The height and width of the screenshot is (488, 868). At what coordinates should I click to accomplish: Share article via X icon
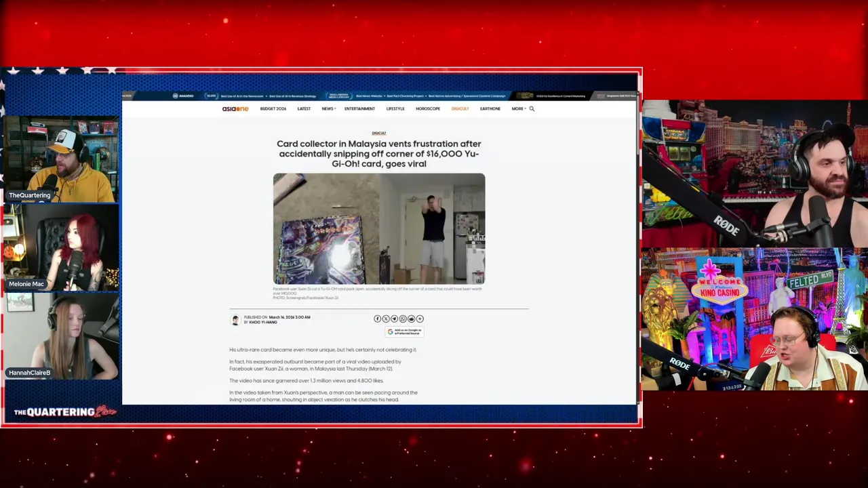tap(386, 319)
